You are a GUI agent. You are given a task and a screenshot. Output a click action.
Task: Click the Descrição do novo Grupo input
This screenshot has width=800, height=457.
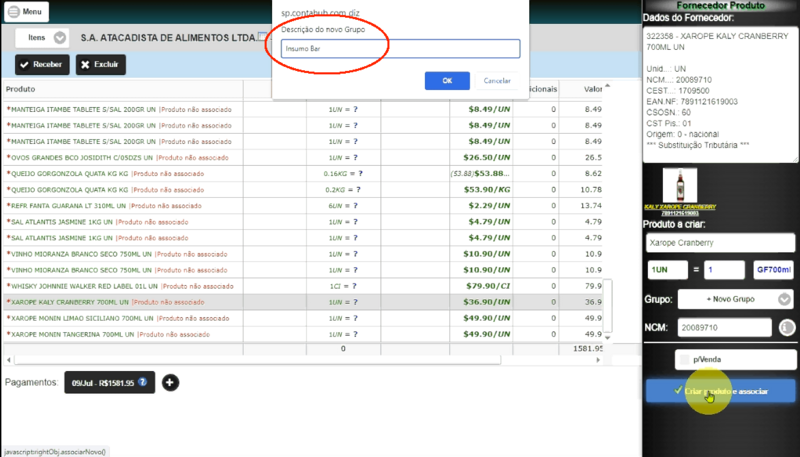pos(401,49)
